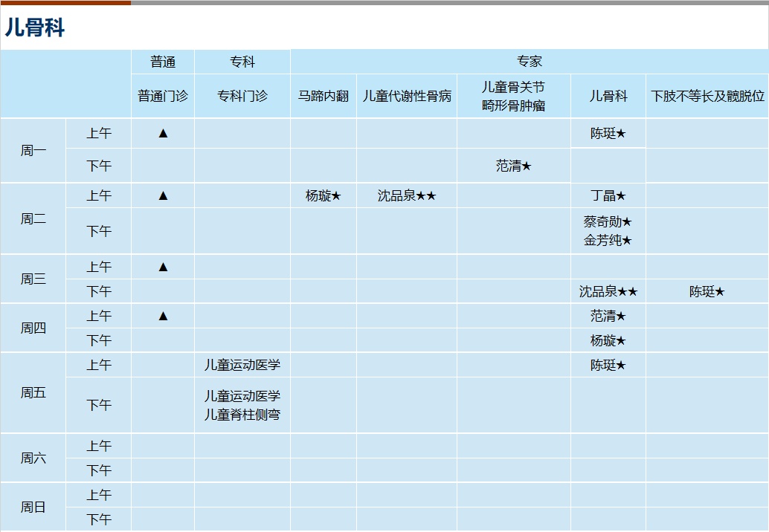This screenshot has width=769, height=532.
Task: Click the ▲ mark for 周四 上午
Action: [x=164, y=316]
